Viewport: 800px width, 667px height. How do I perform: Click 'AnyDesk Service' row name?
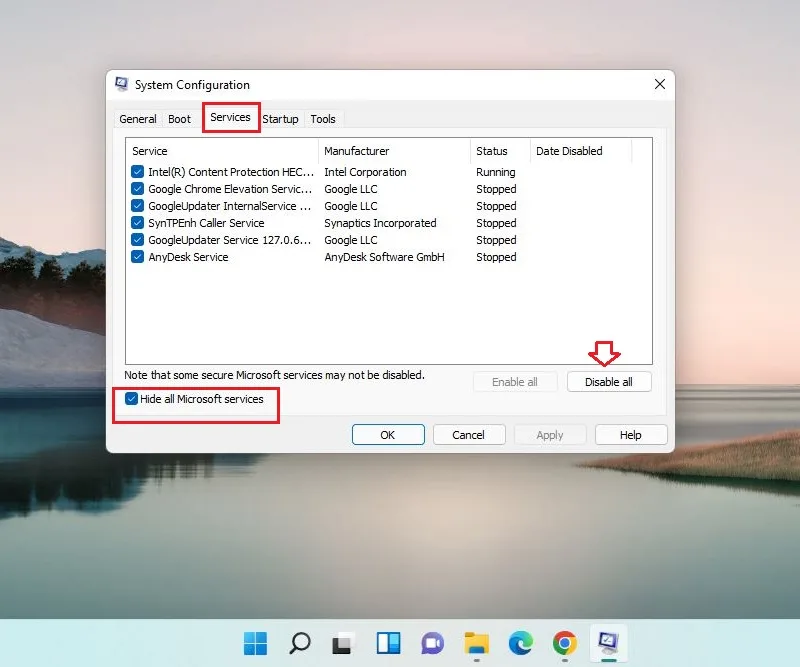tap(188, 257)
